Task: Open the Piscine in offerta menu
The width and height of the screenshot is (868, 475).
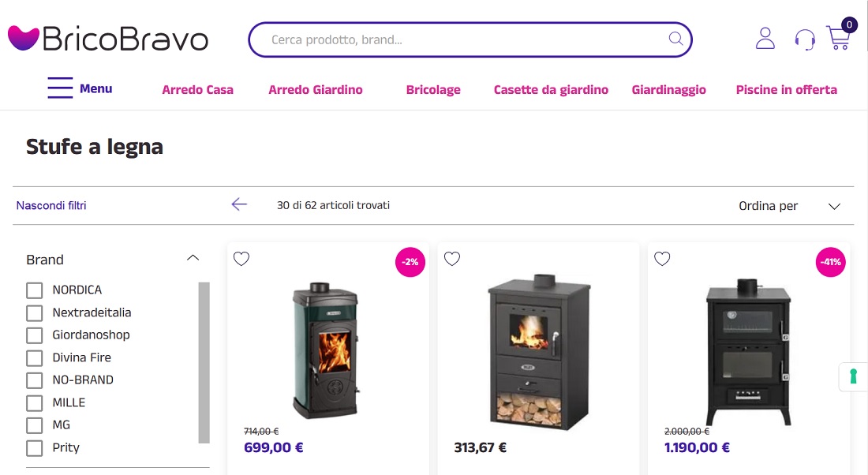Action: coord(786,90)
